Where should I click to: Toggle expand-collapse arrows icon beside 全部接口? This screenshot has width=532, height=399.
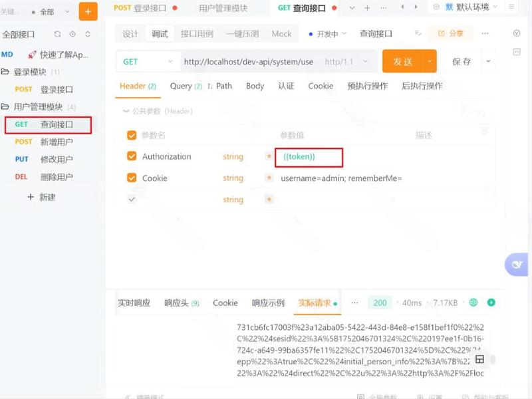[88, 35]
